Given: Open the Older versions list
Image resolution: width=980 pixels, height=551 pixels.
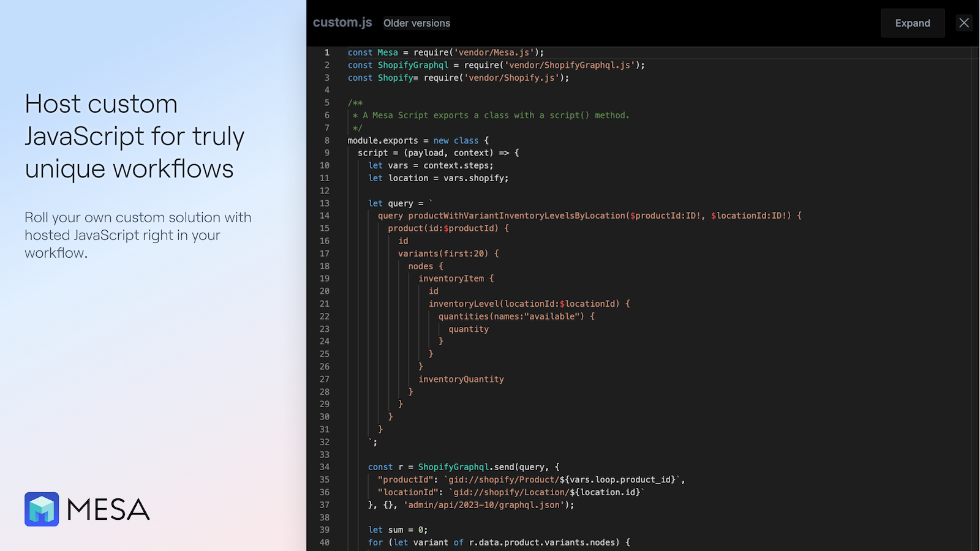Looking at the screenshot, I should click(x=417, y=23).
